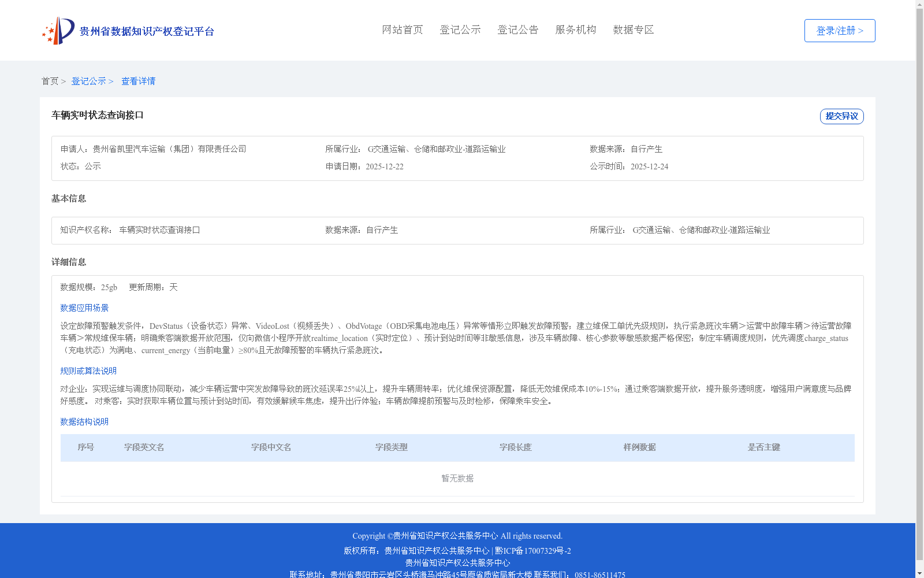
Task: Click the 登记公示 breadcrumb link
Action: tap(88, 81)
